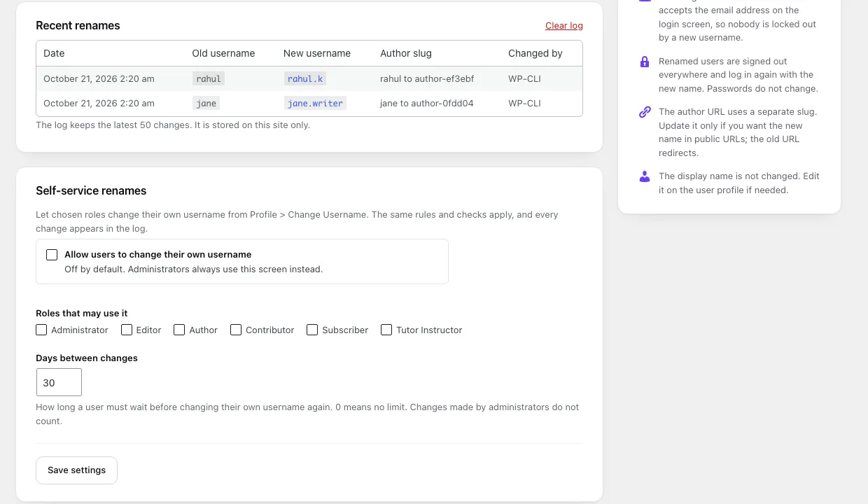The height and width of the screenshot is (504, 868).
Task: Click the Save settings button
Action: 76,470
